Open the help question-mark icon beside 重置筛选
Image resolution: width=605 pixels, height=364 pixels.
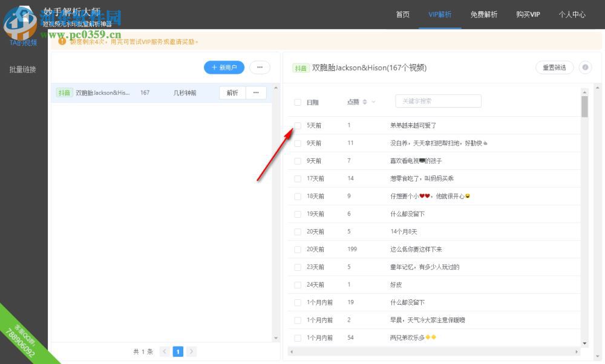[584, 68]
